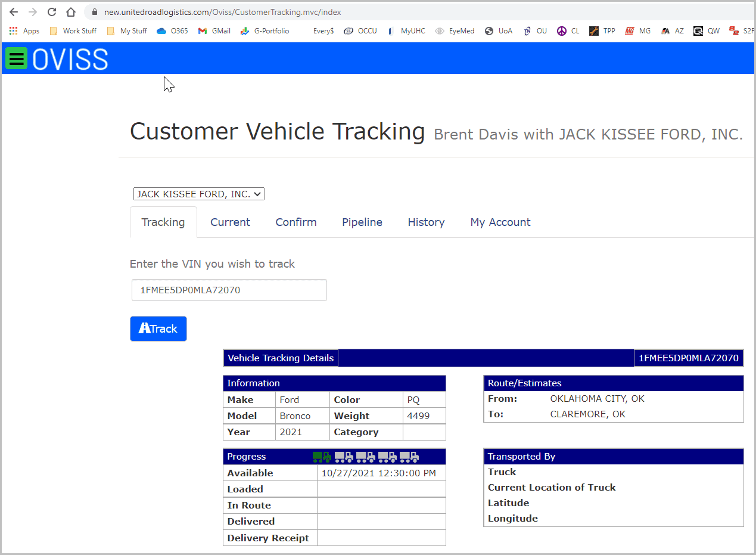The height and width of the screenshot is (555, 756).
Task: Open the MG bookmark
Action: pos(638,31)
